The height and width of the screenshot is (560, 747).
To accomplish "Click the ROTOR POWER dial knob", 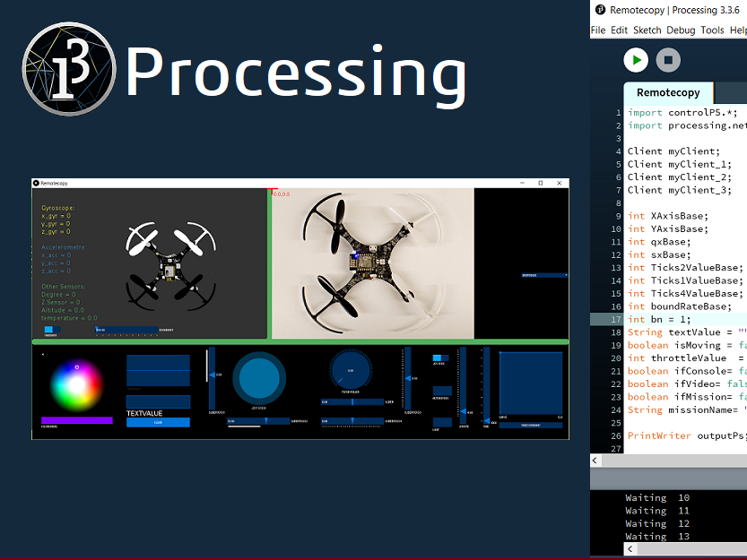I will (x=350, y=370).
